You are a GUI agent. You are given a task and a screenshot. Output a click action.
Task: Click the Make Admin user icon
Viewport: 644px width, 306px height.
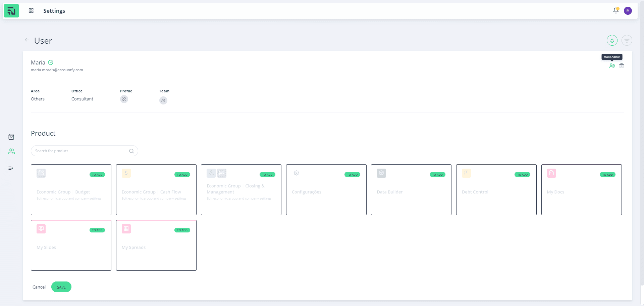pyautogui.click(x=612, y=66)
